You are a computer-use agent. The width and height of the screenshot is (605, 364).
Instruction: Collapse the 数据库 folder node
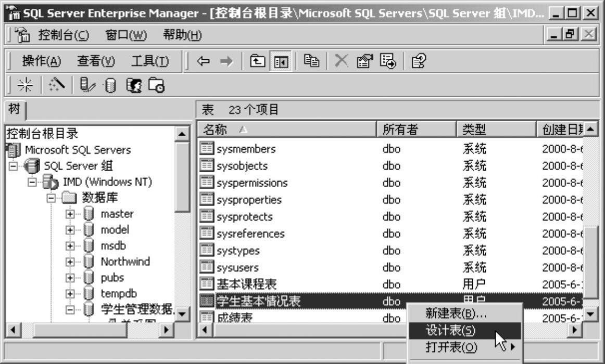pos(51,198)
